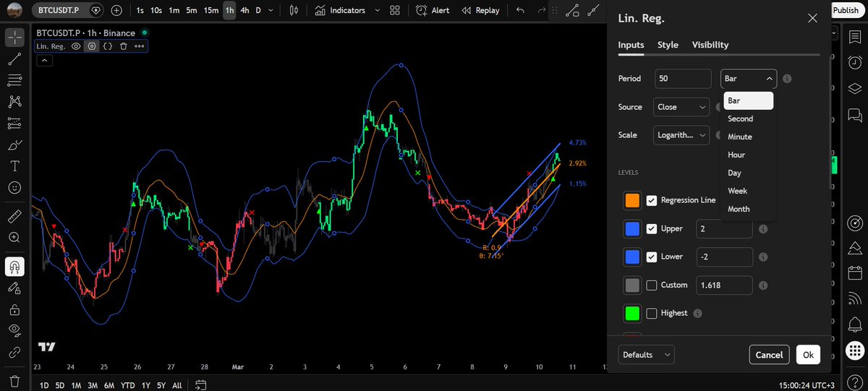Click the Cancel button

point(769,355)
